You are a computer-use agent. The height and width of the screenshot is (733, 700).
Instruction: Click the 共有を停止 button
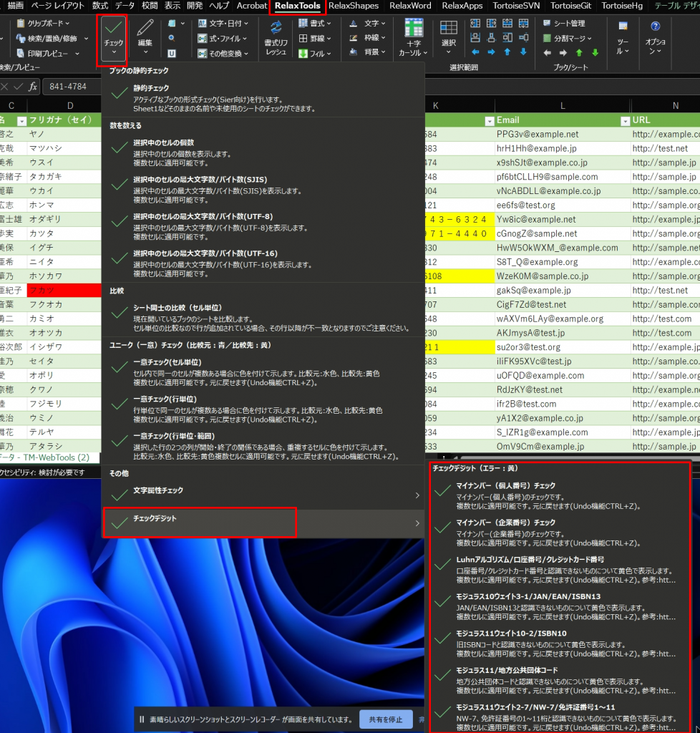[x=386, y=719]
